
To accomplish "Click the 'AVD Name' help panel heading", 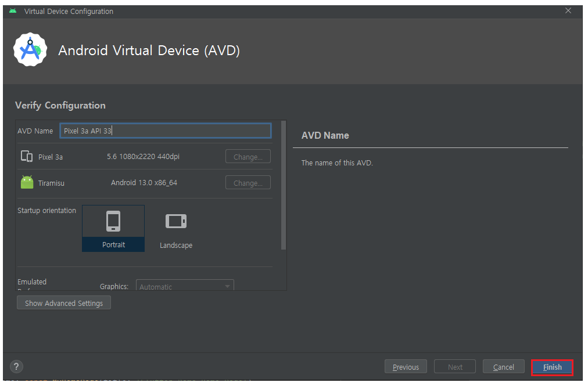I will coord(325,135).
